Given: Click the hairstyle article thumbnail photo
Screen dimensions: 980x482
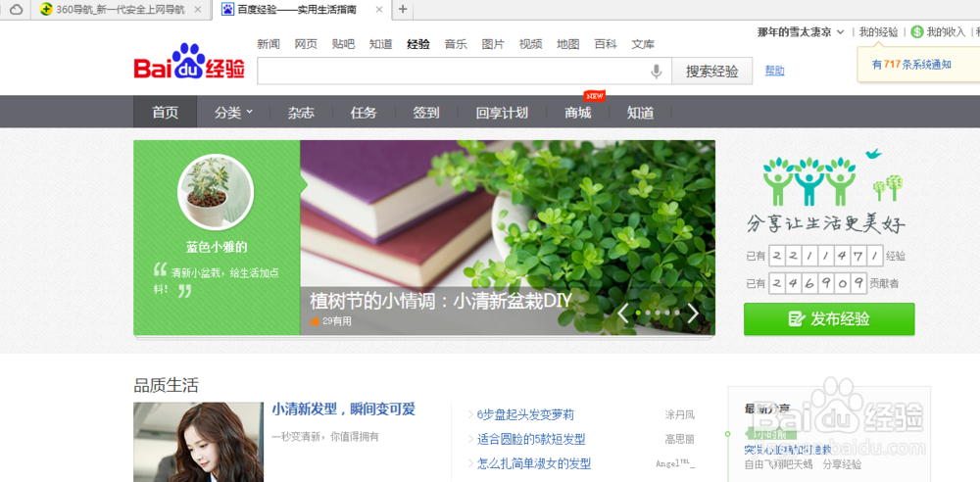Looking at the screenshot, I should (x=198, y=442).
